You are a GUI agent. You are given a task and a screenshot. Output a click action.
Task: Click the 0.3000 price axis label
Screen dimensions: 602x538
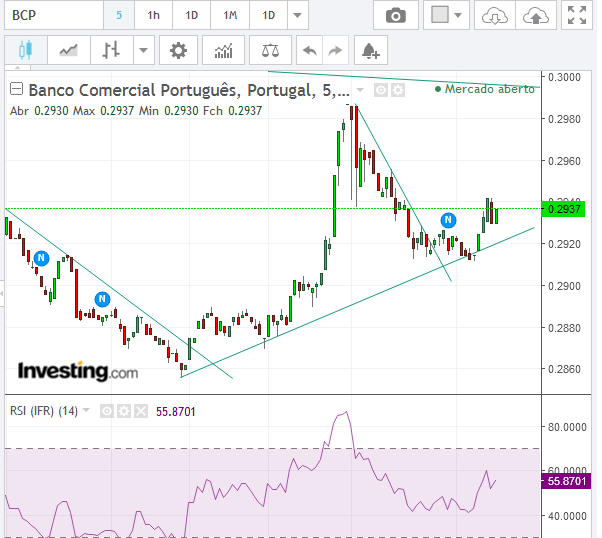click(564, 77)
